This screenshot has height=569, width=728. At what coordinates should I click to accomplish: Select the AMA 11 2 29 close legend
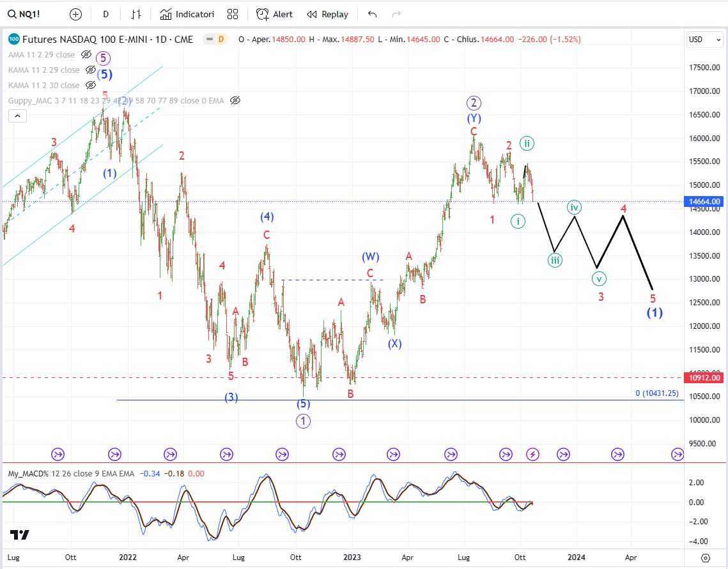42,55
